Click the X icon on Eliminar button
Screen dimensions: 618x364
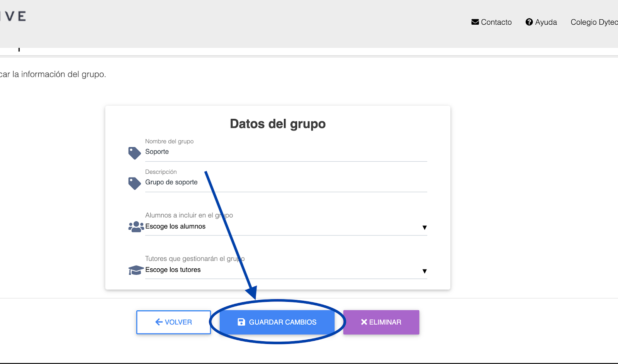pos(364,322)
